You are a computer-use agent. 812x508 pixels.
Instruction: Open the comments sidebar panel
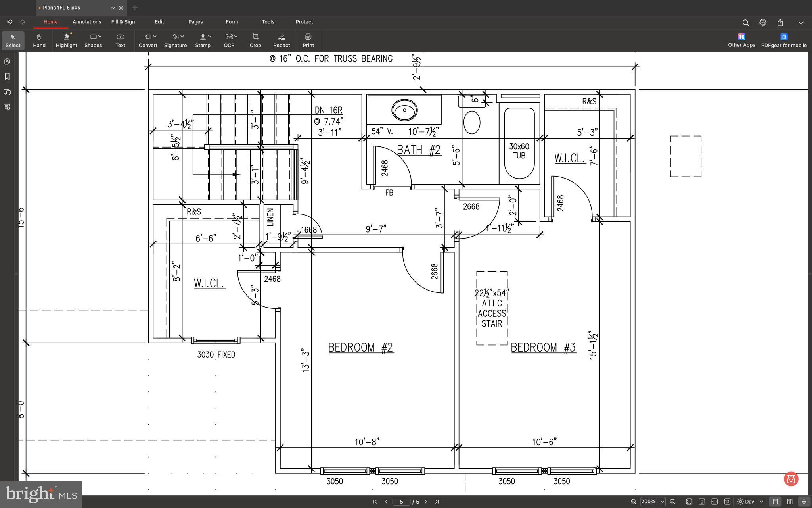pos(7,92)
